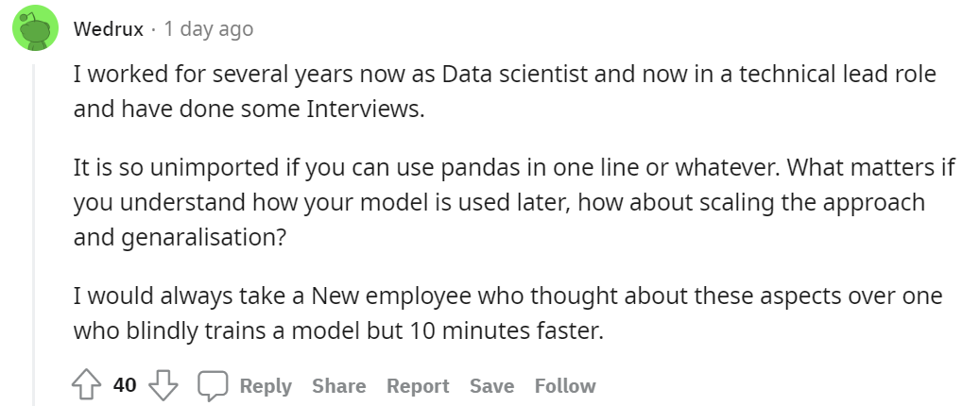Click the Reply button text
The height and width of the screenshot is (406, 980).
[266, 385]
